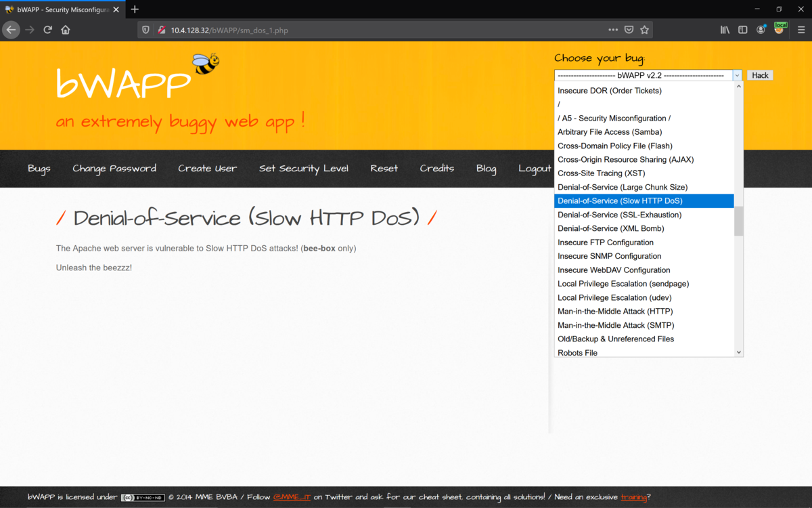The width and height of the screenshot is (812, 508).
Task: Toggle the browser sidebar icon
Action: (x=742, y=29)
